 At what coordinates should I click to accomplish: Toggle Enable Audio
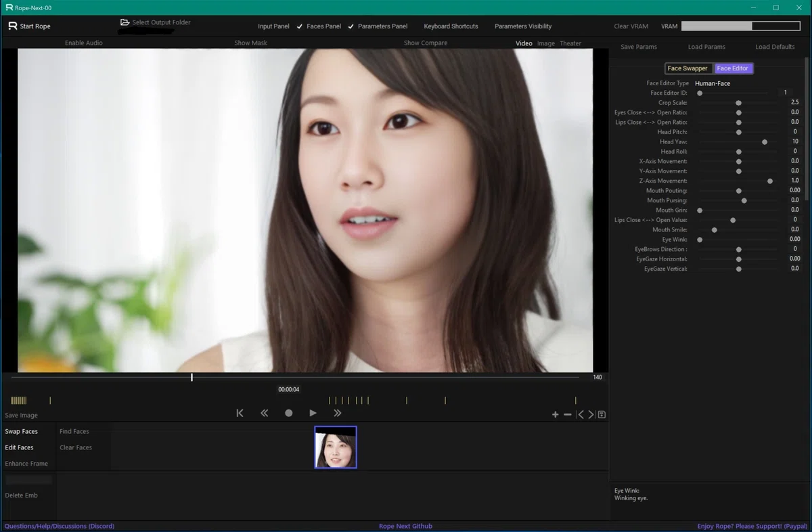pyautogui.click(x=84, y=43)
